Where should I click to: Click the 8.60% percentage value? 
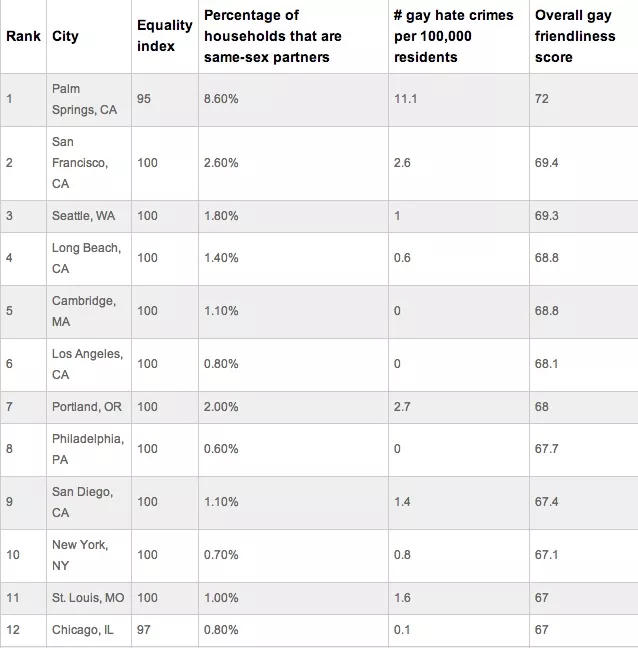click(221, 99)
